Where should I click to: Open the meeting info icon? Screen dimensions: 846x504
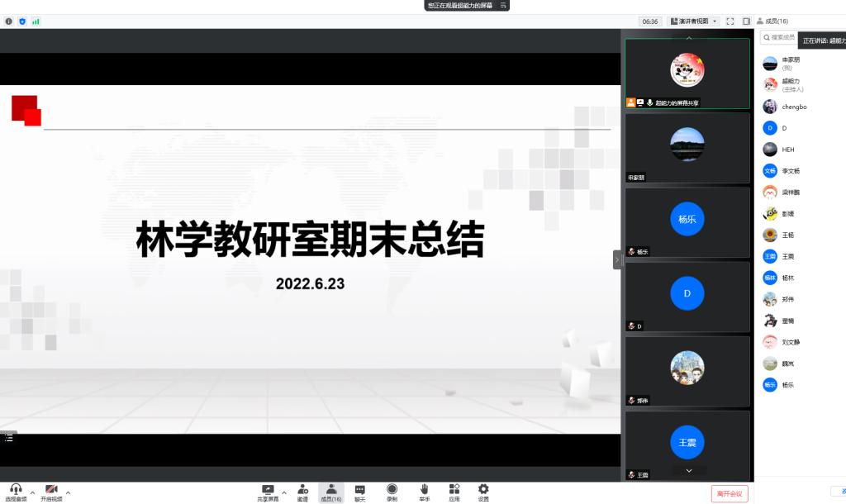9,21
